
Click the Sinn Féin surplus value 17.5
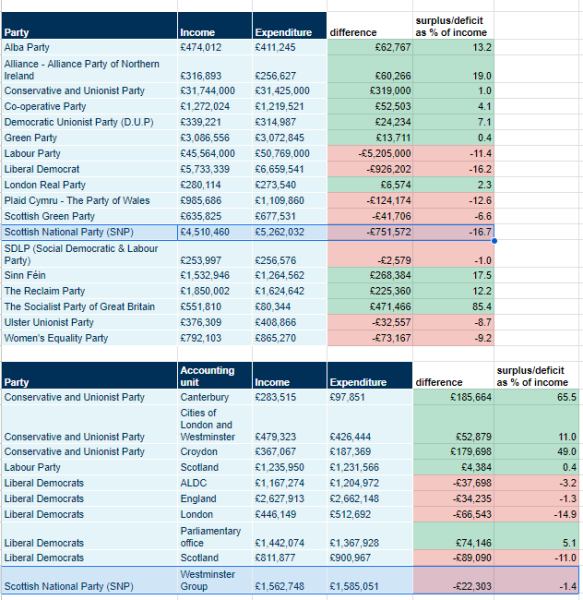[453, 276]
